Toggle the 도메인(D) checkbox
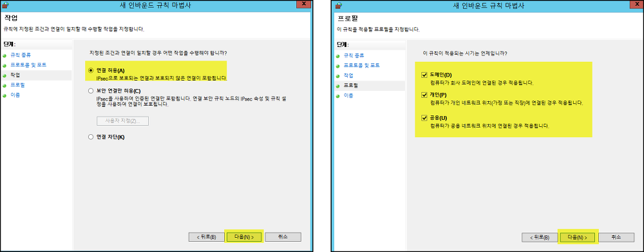 (x=424, y=75)
